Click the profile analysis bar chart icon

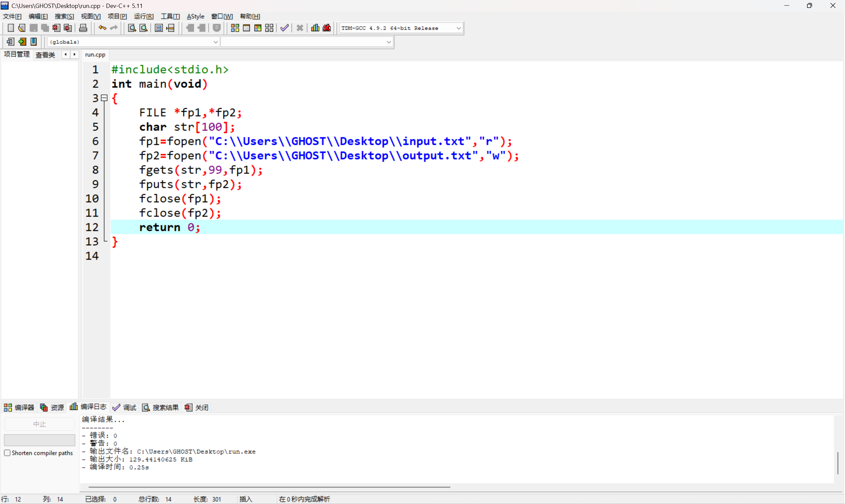click(x=315, y=28)
